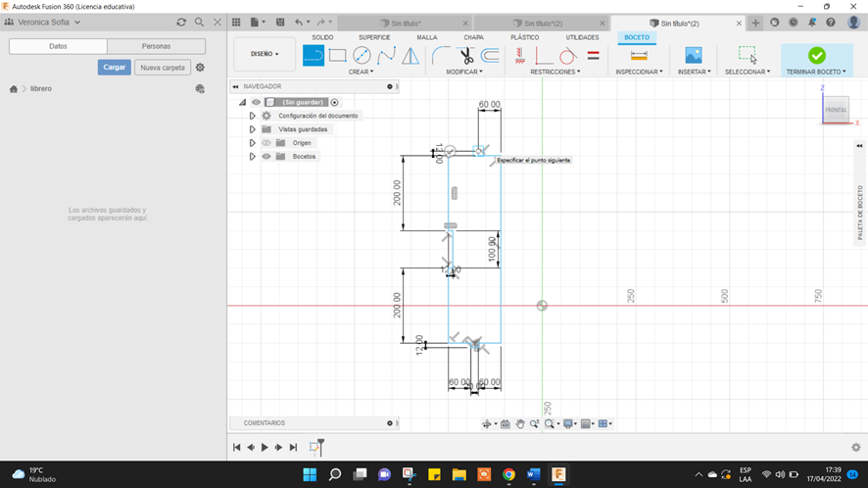Screen dimensions: 868x488
Task: Expand the Vistas guardadas tree node
Action: pos(252,129)
